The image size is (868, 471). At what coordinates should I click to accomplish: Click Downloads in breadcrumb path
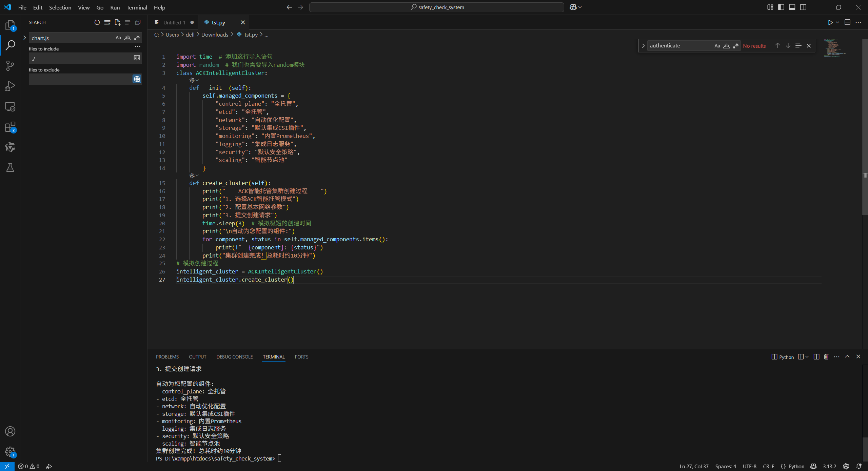click(215, 35)
